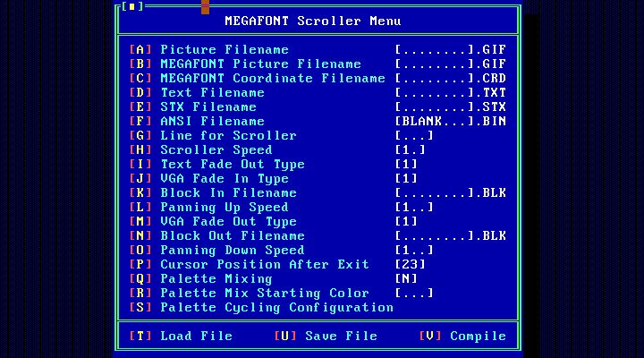Click [T] Load File button

coord(181,336)
